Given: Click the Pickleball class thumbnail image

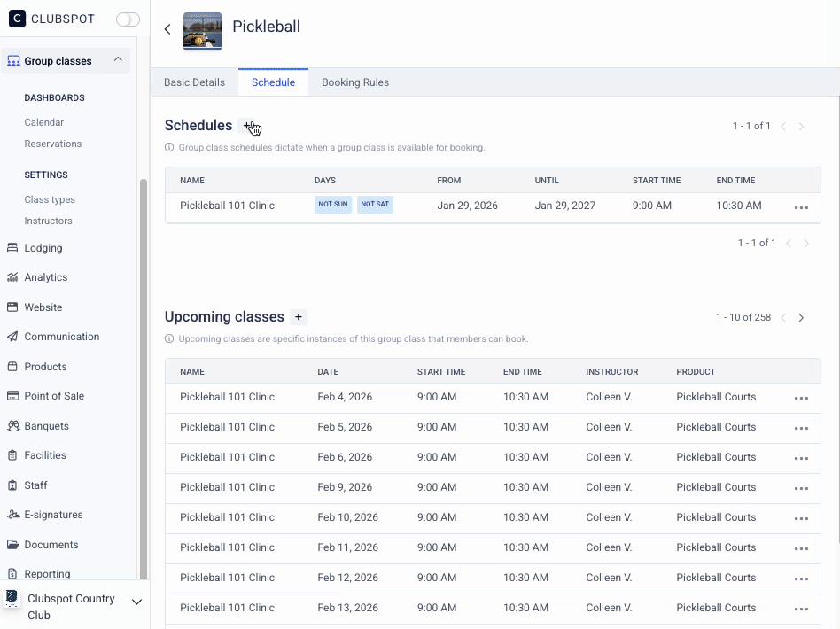Looking at the screenshot, I should [202, 31].
